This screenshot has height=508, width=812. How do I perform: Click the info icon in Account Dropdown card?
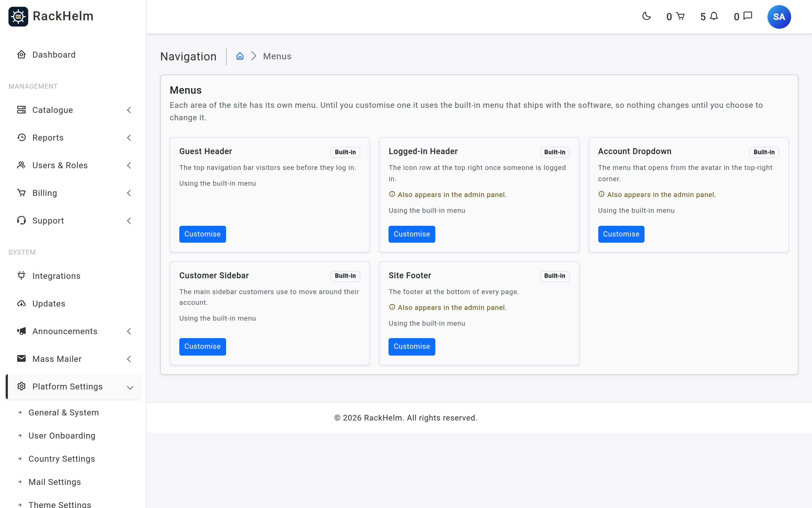coord(601,194)
